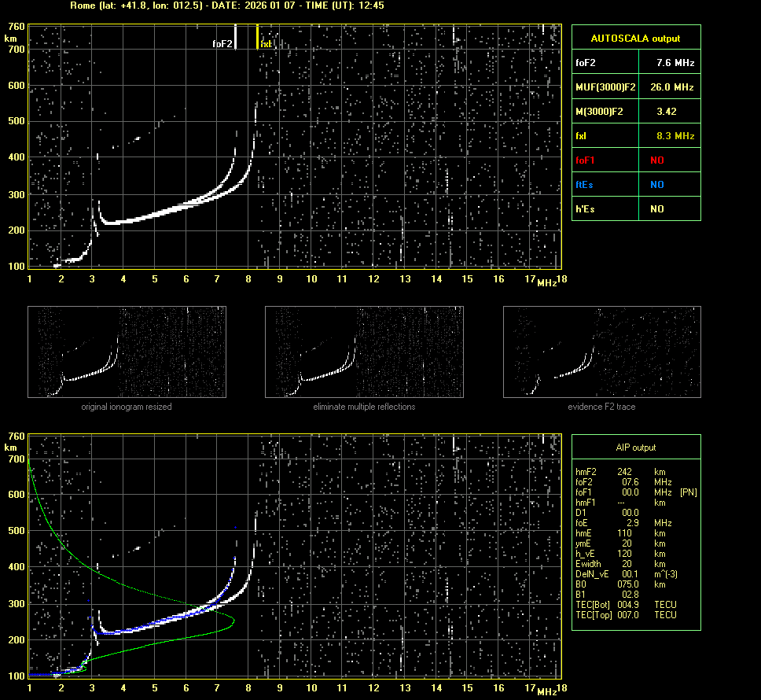Select the TEC[Top] 007.0 TECU row
This screenshot has width=761, height=700.
[626, 614]
